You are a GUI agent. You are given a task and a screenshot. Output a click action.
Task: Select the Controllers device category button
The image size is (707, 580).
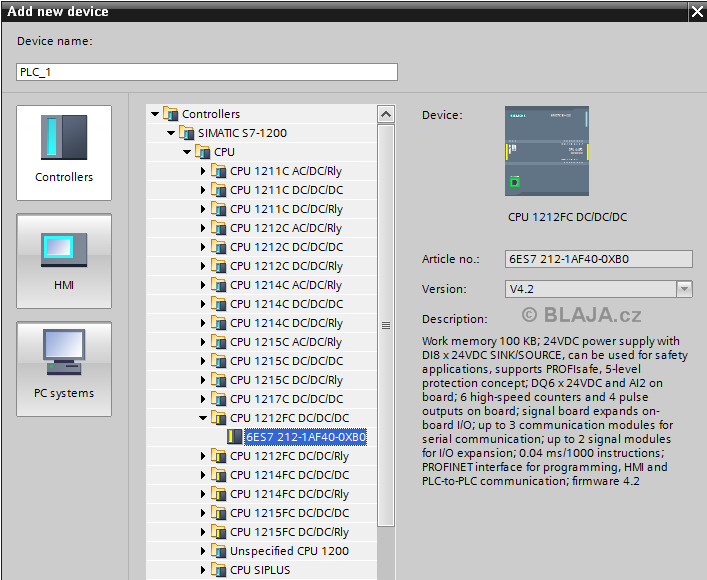click(64, 153)
